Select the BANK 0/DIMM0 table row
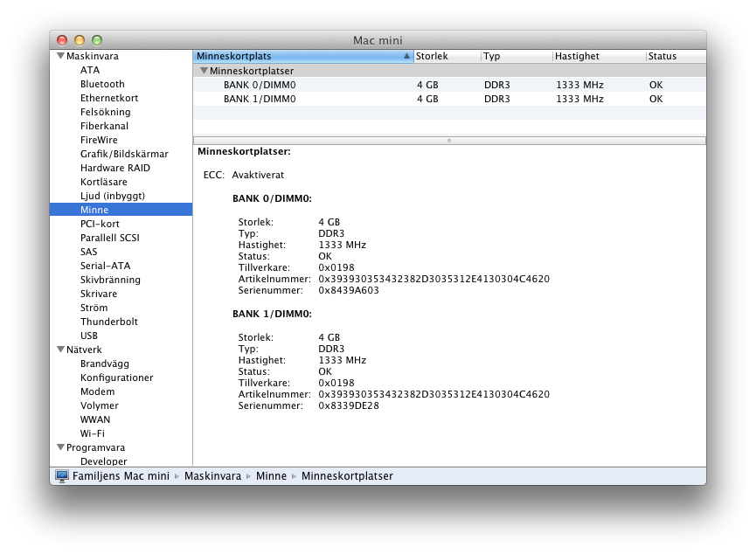Viewport: 756px width, 554px height. tap(449, 85)
